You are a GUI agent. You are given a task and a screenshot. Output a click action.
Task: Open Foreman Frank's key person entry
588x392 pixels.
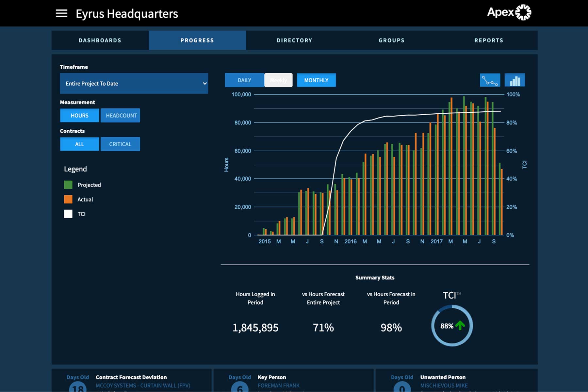[x=278, y=385]
